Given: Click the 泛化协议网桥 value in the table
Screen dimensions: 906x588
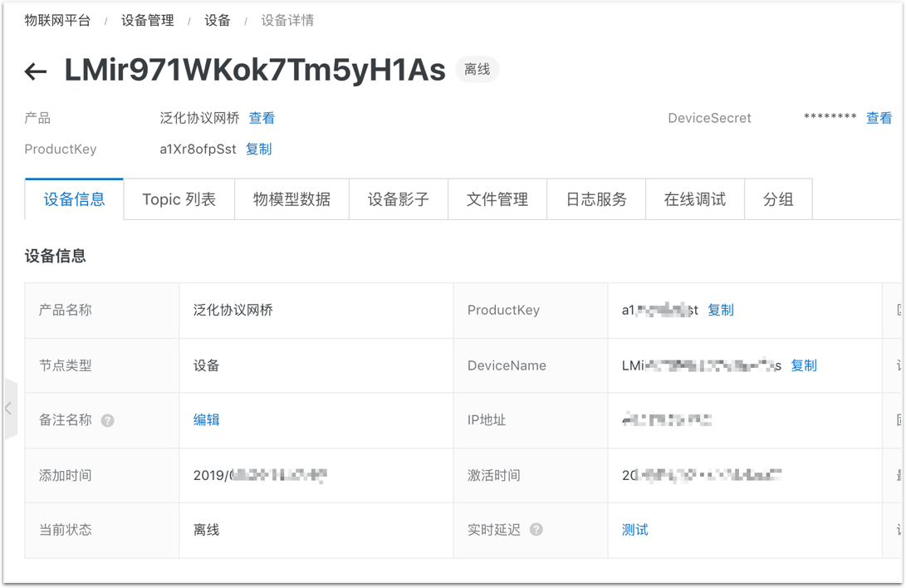Looking at the screenshot, I should click(233, 310).
